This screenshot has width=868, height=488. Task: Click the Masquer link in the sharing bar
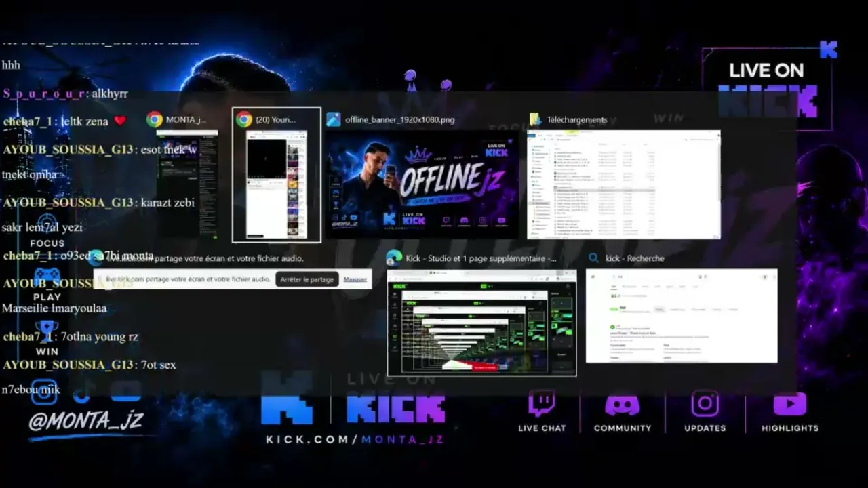coord(355,279)
